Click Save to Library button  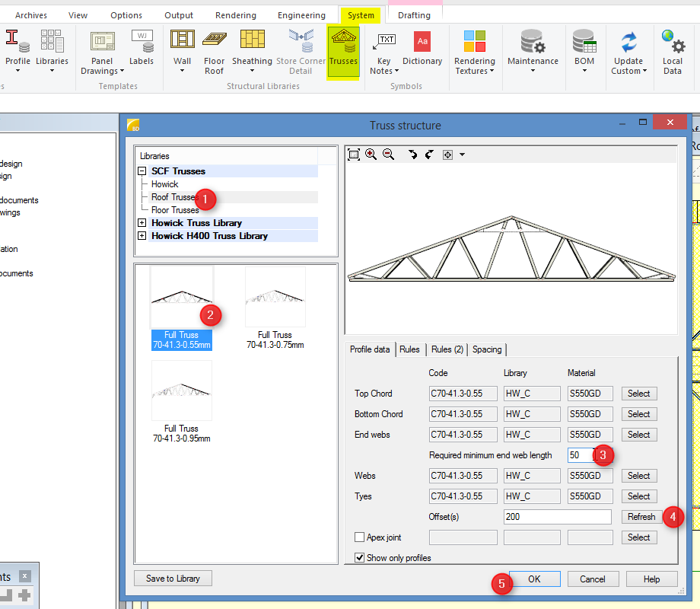(x=173, y=579)
